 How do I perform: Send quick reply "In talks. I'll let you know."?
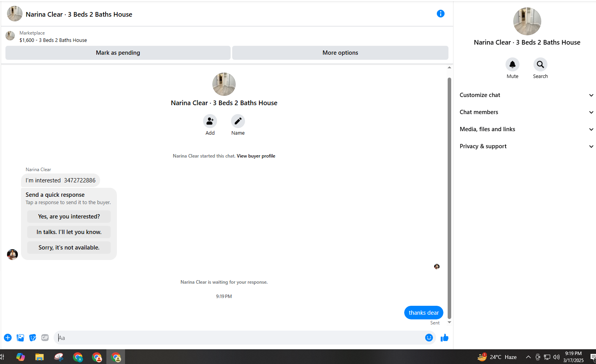(69, 232)
